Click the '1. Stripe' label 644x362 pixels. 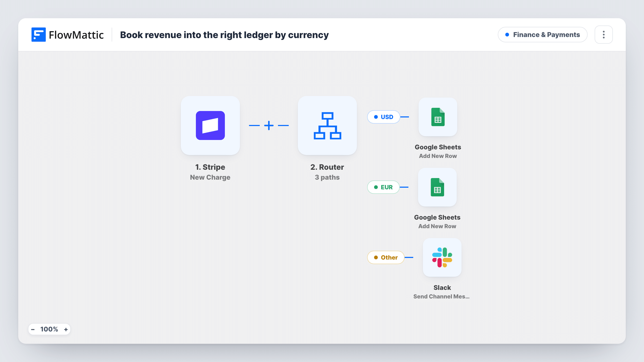(210, 167)
